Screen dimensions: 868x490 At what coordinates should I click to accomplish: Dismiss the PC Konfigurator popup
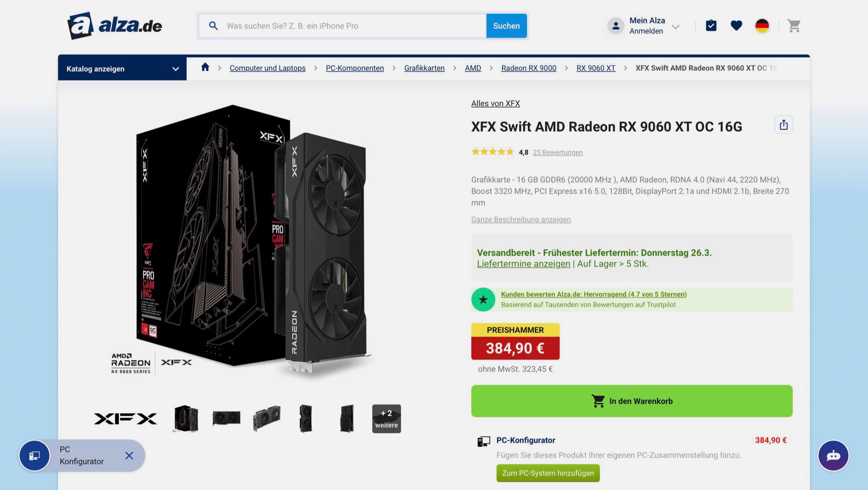pyautogui.click(x=129, y=455)
